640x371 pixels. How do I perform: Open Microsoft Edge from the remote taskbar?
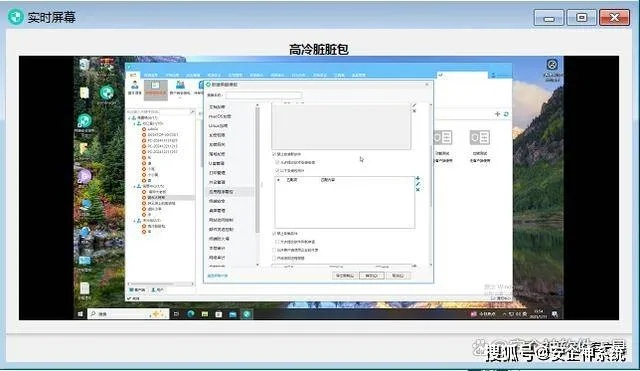(191, 314)
